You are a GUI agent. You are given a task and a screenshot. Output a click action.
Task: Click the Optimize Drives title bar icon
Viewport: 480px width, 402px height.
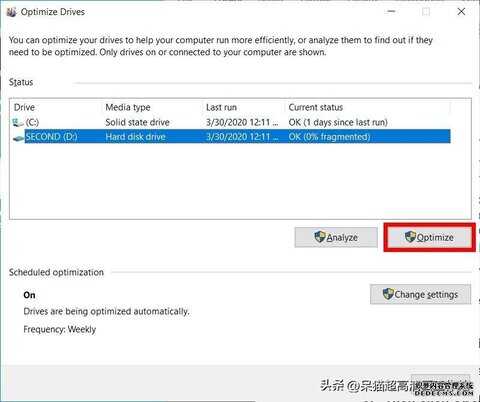(x=11, y=12)
